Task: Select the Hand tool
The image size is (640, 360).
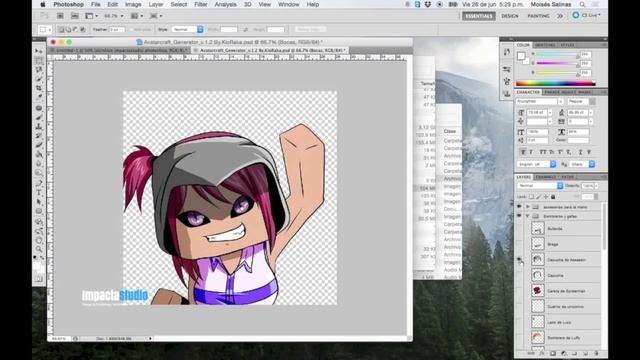Action: pos(39,240)
